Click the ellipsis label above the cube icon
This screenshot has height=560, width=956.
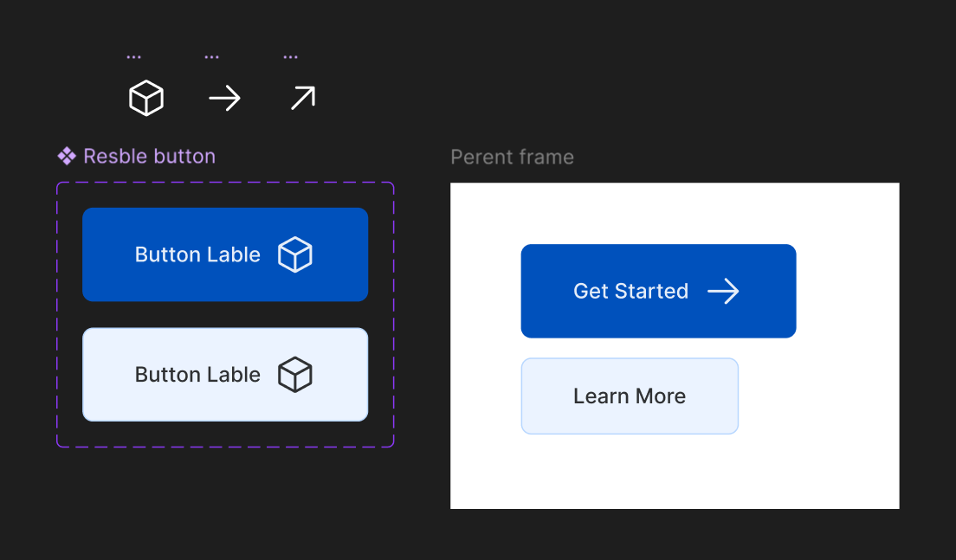(x=133, y=57)
